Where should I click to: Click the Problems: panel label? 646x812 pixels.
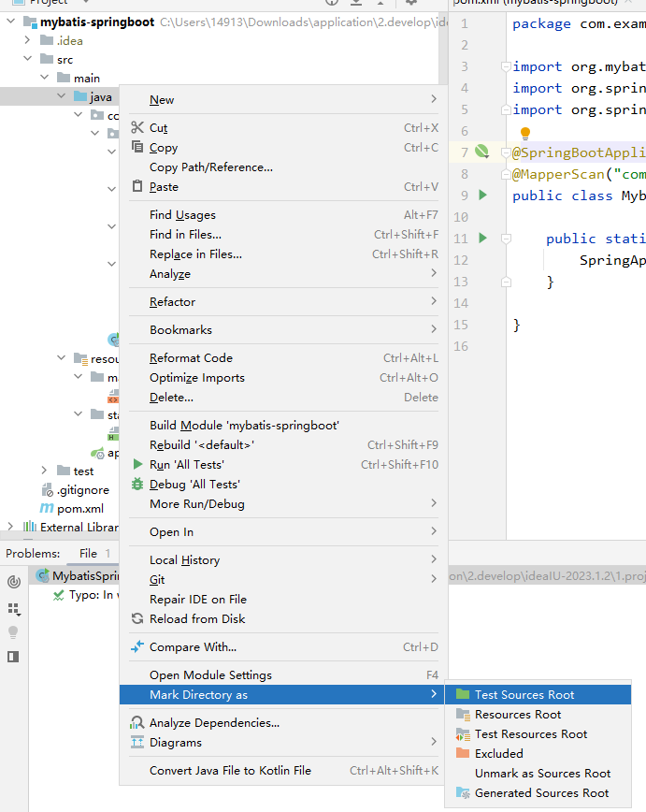pos(33,553)
